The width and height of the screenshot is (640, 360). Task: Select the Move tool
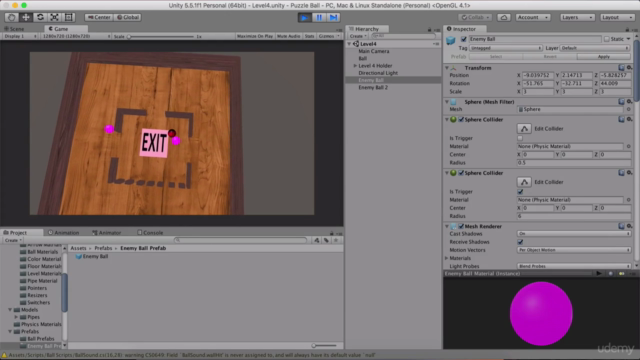[26, 18]
